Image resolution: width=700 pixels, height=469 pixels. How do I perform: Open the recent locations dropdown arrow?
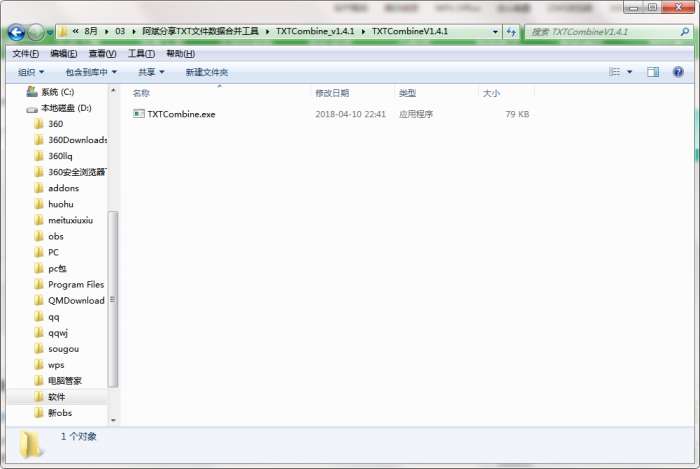pos(50,33)
